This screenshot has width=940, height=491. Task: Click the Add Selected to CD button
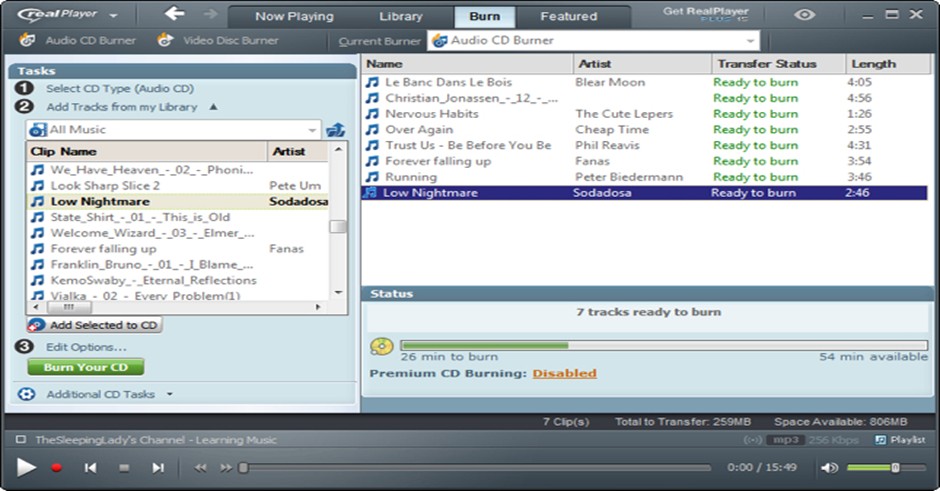click(x=94, y=325)
